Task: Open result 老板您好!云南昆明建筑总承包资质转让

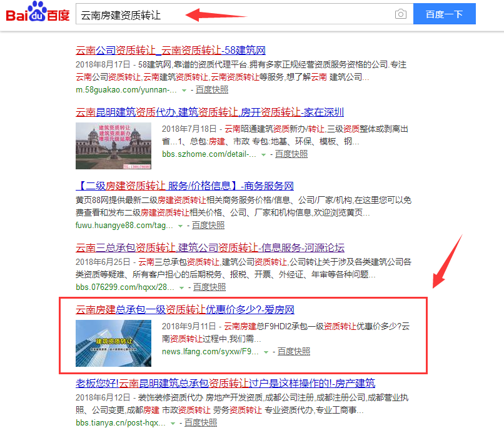Action: point(225,383)
